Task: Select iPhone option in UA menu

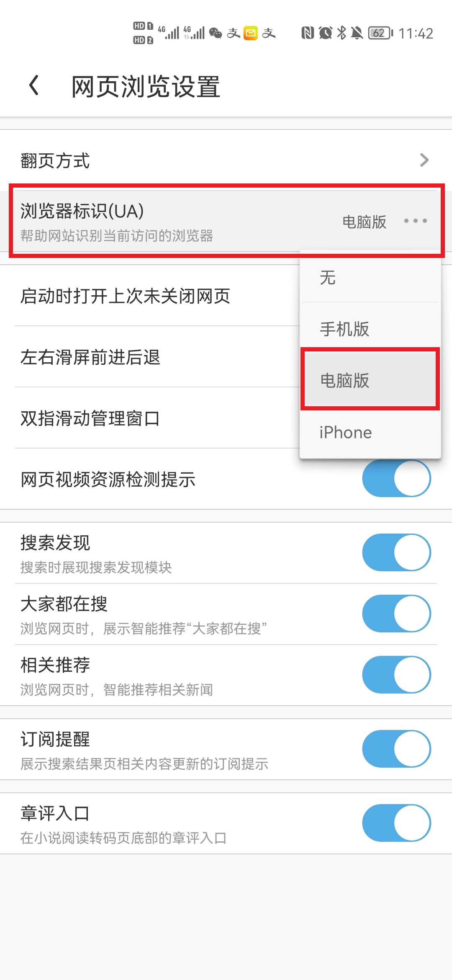Action: pyautogui.click(x=370, y=432)
